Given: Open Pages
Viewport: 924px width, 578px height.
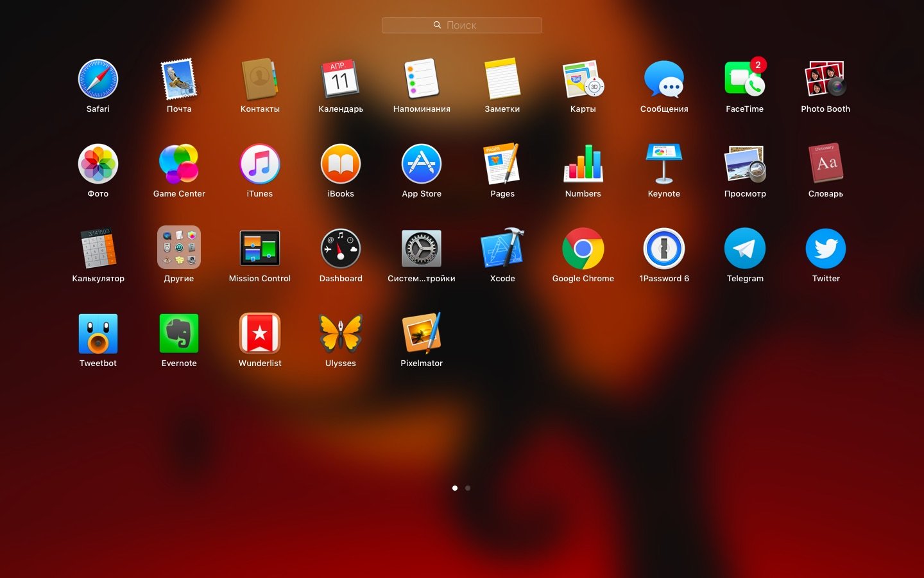Looking at the screenshot, I should (x=502, y=164).
